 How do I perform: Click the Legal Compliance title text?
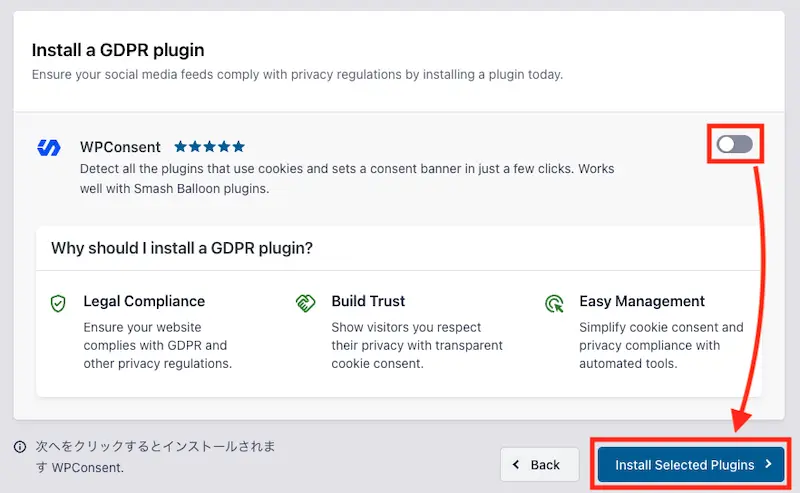144,301
